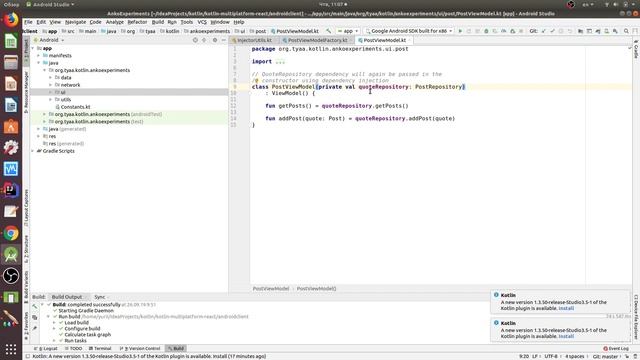Click the intention lightbulb in editor
The height and width of the screenshot is (360, 640).
click(x=256, y=81)
